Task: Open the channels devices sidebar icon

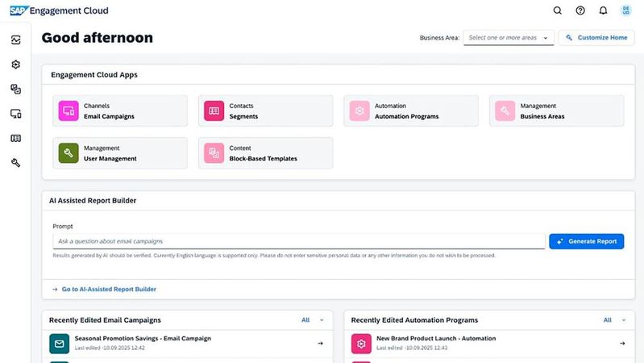Action: pos(15,114)
